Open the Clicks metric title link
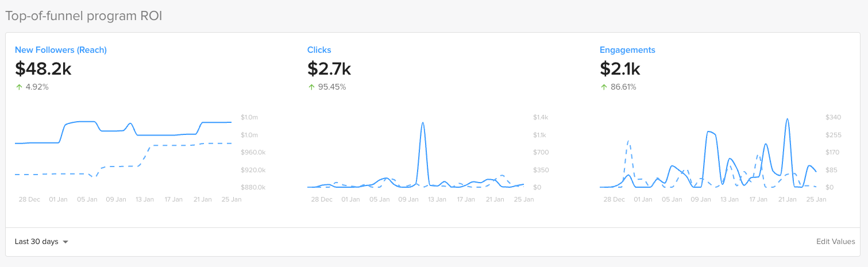868x267 pixels. click(319, 50)
